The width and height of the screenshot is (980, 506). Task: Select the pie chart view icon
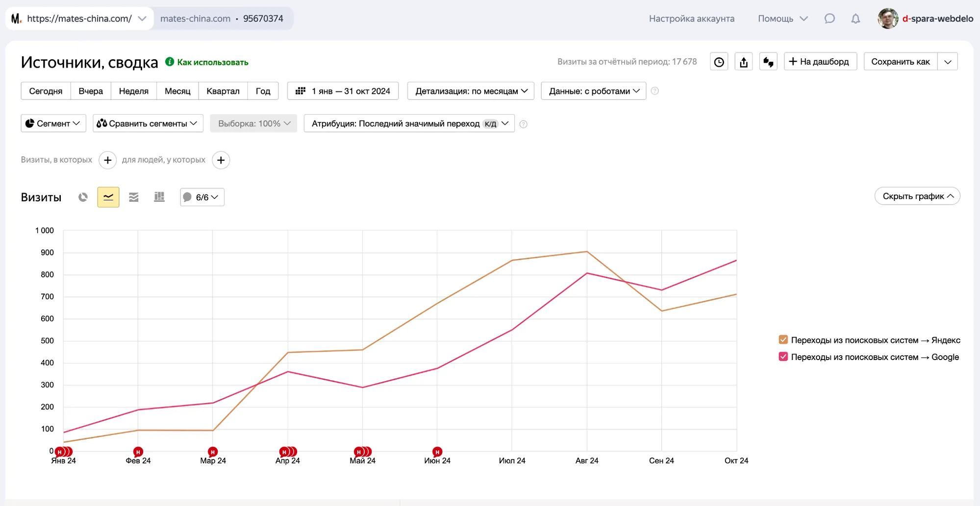[x=83, y=197]
